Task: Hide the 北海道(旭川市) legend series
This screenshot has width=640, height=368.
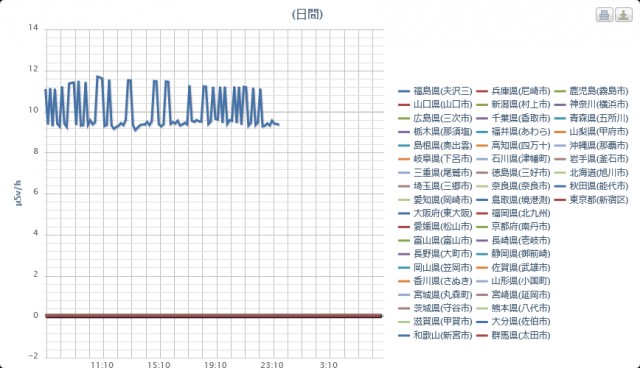Action: pos(591,173)
